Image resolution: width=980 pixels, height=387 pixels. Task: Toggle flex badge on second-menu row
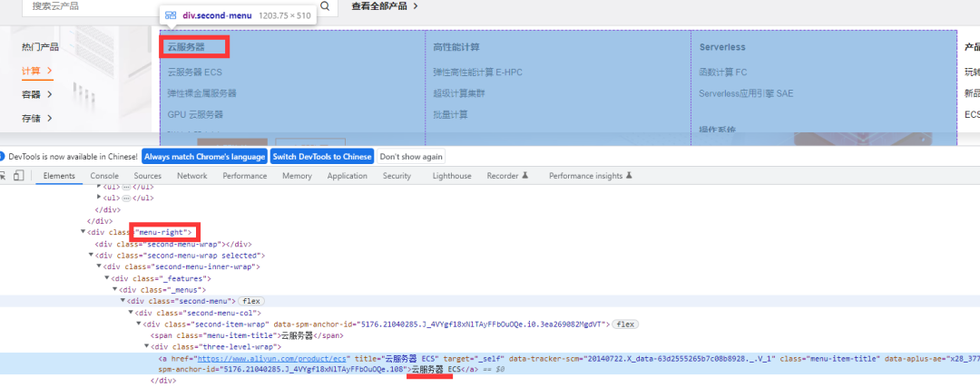pyautogui.click(x=250, y=301)
